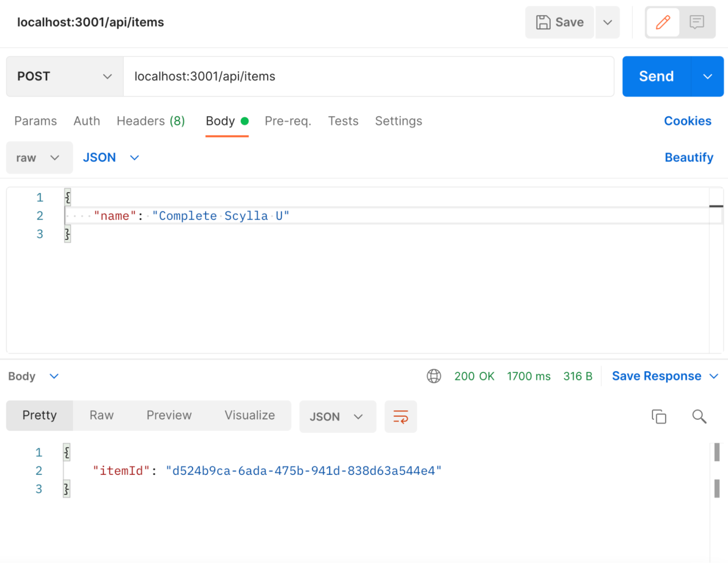728x563 pixels.
Task: Click the Beautify link
Action: pos(689,157)
